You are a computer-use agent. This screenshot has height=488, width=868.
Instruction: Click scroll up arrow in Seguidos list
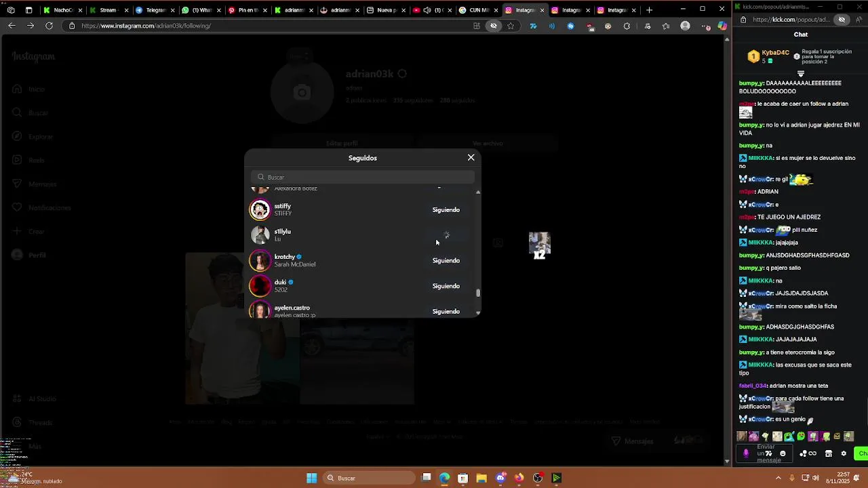(478, 192)
